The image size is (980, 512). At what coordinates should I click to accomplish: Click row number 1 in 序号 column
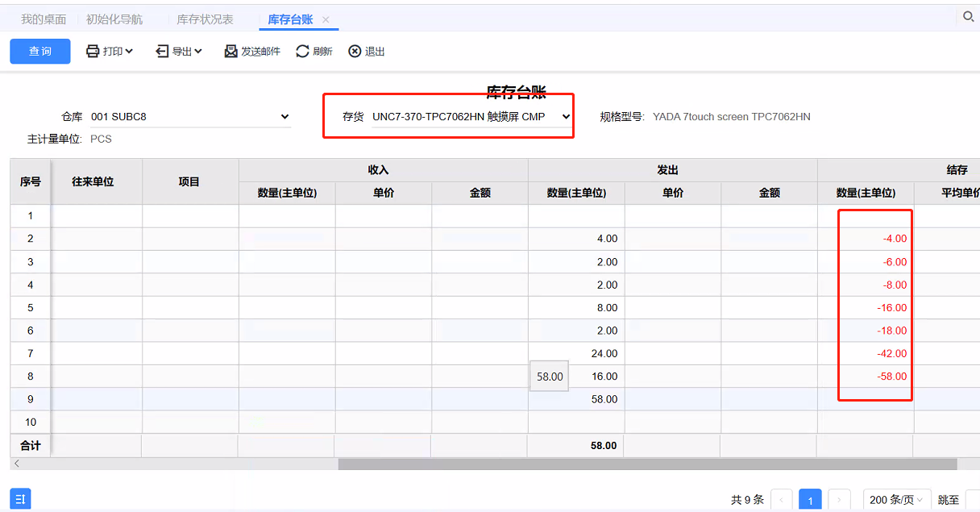[31, 216]
